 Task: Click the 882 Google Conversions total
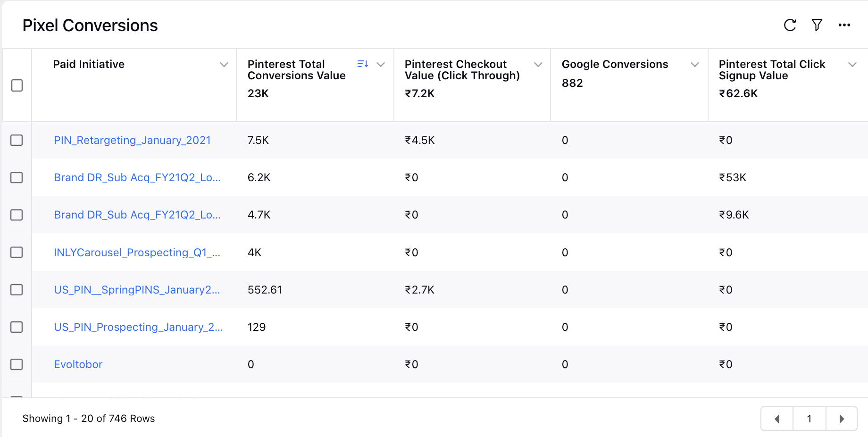pos(572,83)
